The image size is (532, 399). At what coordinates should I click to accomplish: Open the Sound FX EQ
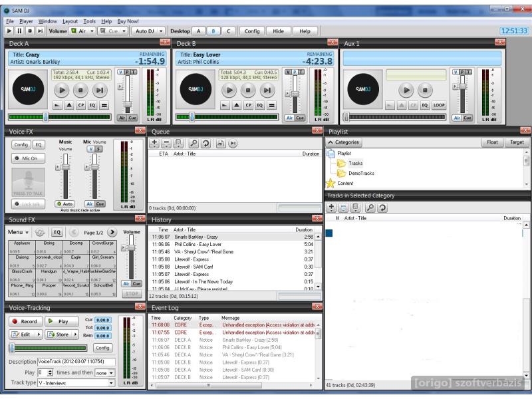[x=57, y=232]
